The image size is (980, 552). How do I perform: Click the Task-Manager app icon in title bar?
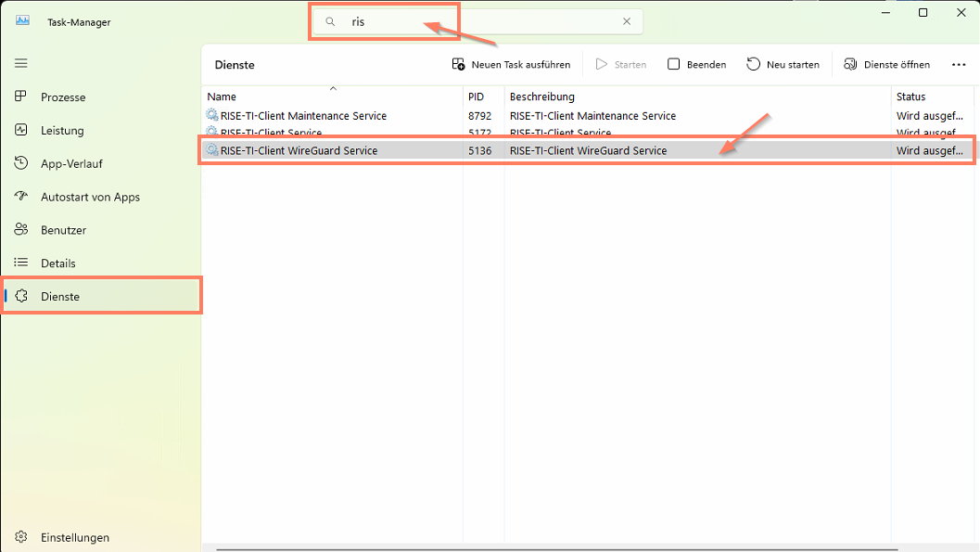[22, 20]
